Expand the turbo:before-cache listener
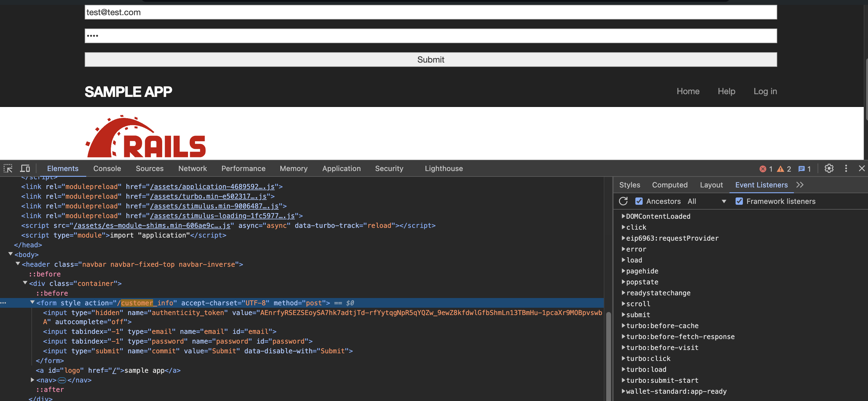 click(624, 326)
